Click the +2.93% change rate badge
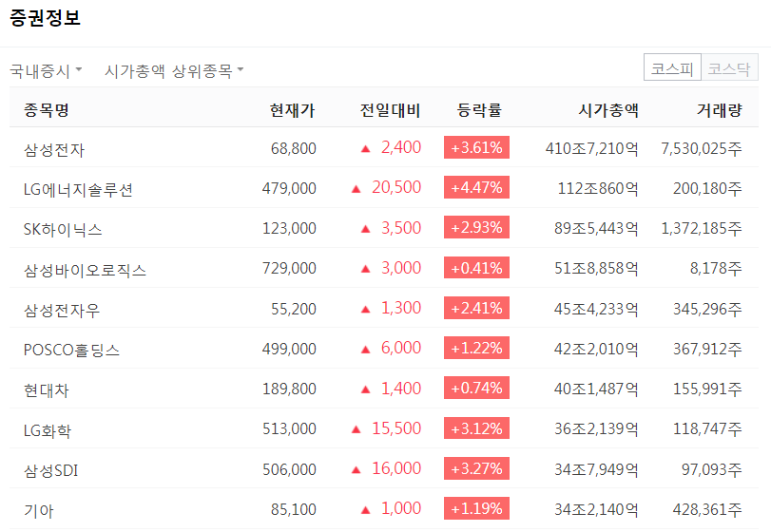 [476, 227]
